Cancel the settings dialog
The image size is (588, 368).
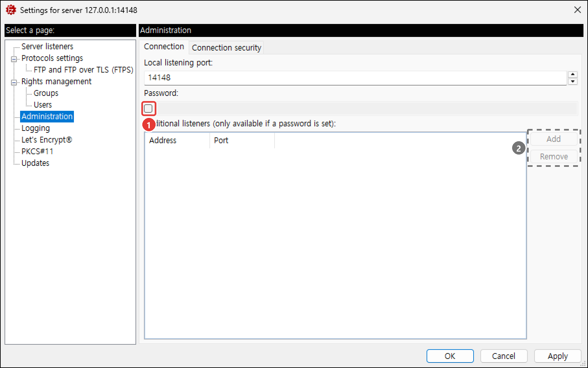tap(504, 356)
